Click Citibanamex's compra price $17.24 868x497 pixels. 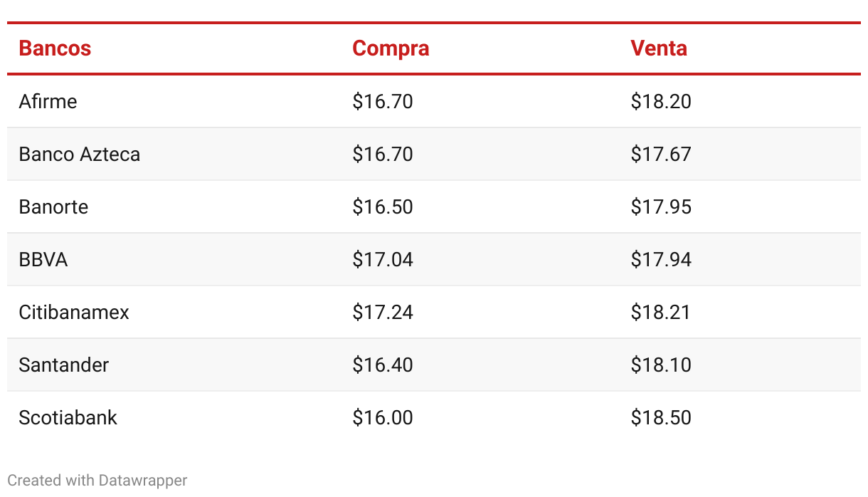point(383,312)
